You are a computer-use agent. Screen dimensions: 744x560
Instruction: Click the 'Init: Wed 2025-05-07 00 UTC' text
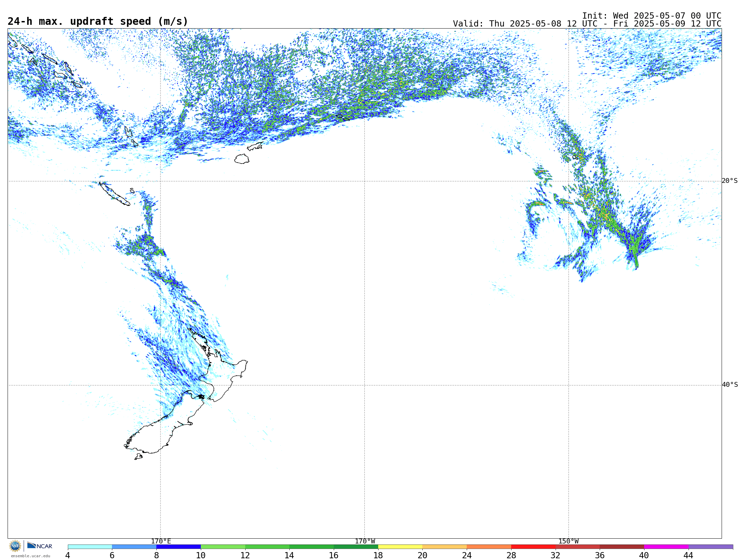652,16
